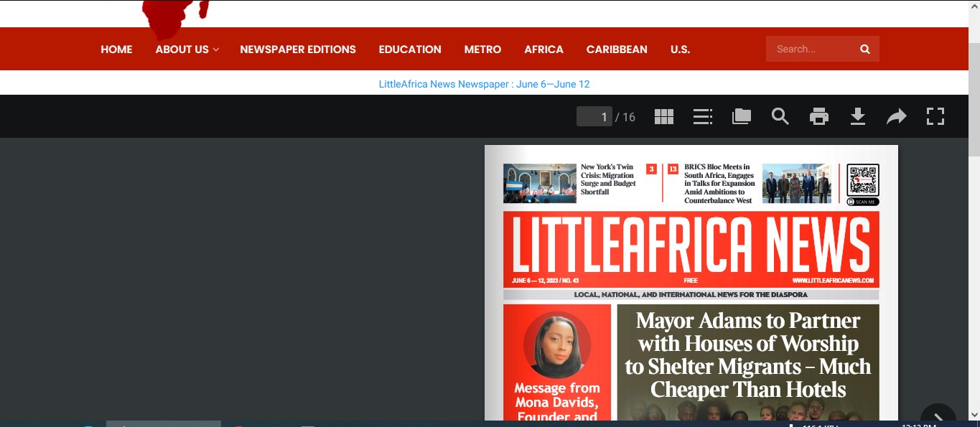Expand the About Us dropdown menu
Viewport: 980px width, 427px height.
[187, 50]
